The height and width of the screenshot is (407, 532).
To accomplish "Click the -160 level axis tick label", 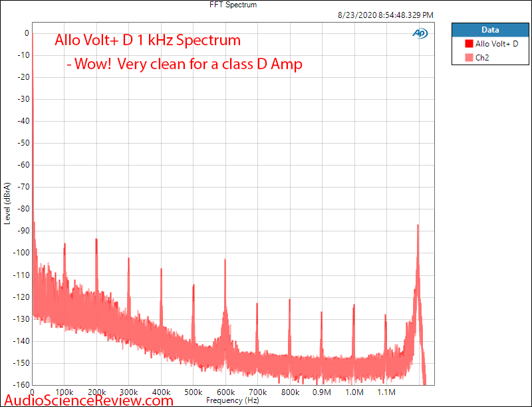I will click(x=21, y=384).
